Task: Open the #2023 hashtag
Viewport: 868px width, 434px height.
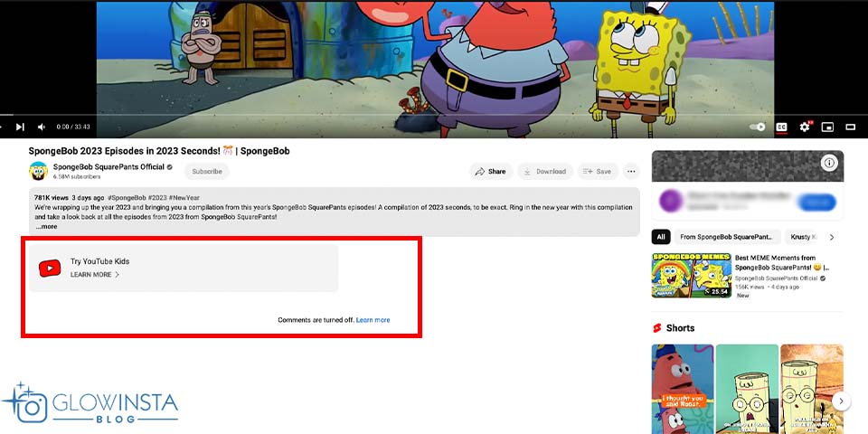Action: pos(157,198)
